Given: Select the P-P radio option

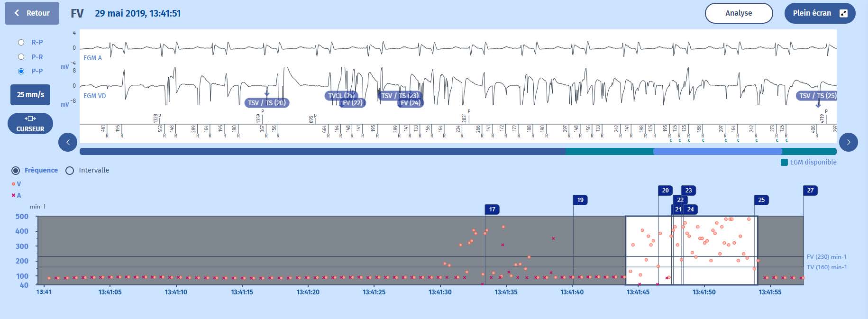Looking at the screenshot, I should [x=21, y=71].
